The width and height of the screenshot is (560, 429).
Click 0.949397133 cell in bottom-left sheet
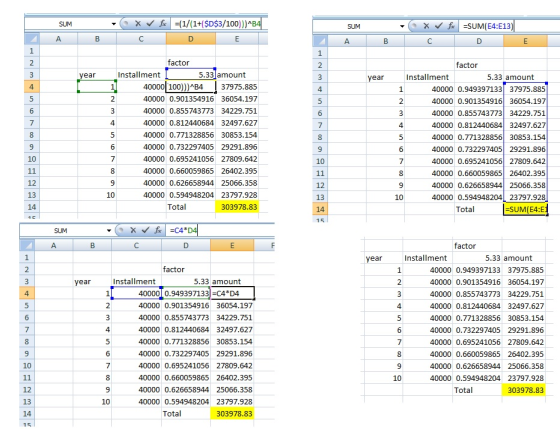click(x=186, y=293)
